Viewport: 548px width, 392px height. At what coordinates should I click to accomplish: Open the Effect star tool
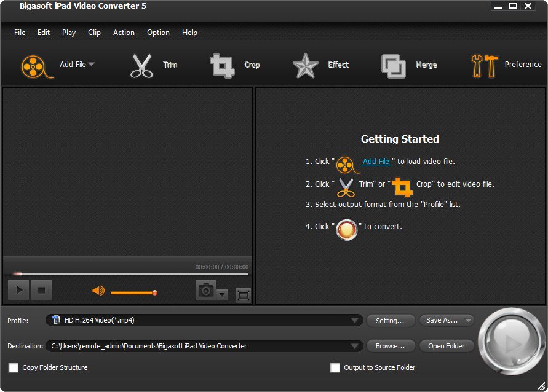coord(304,65)
